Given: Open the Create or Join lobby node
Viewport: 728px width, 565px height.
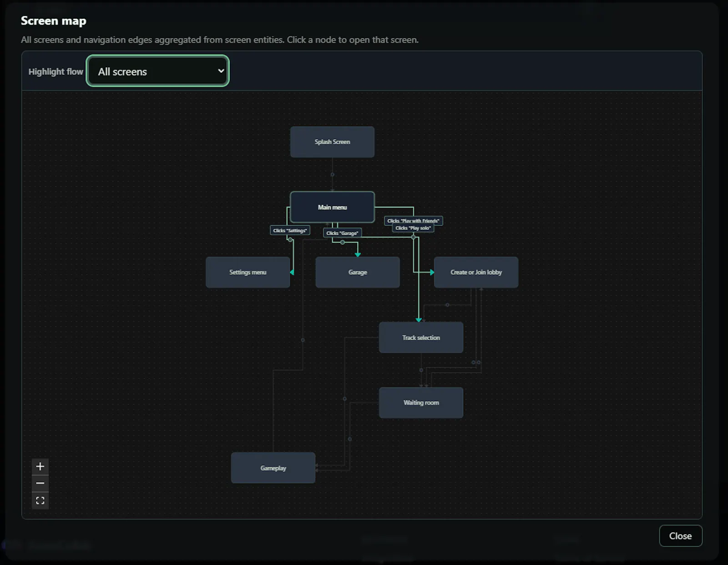Looking at the screenshot, I should coord(476,272).
